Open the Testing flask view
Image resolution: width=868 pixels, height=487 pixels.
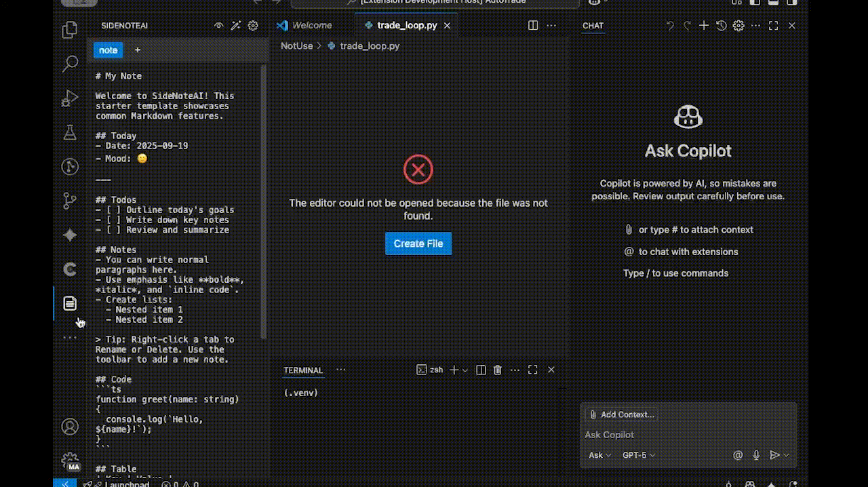point(70,132)
